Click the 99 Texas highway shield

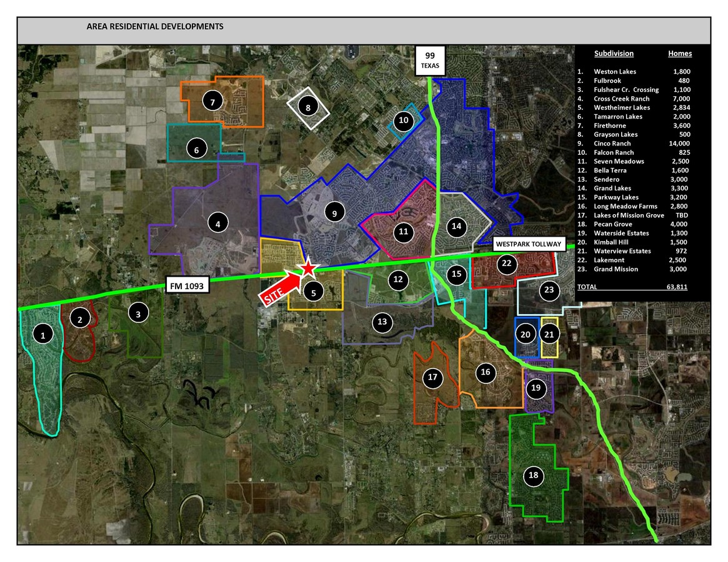pos(430,60)
